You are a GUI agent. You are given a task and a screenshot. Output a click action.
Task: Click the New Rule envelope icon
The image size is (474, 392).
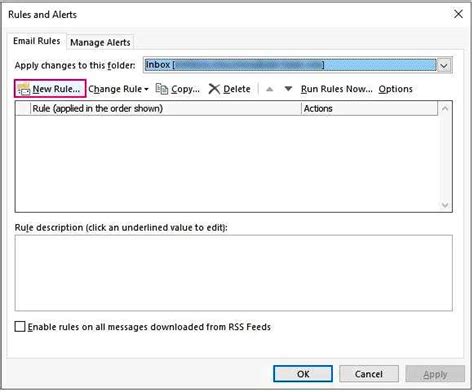point(24,89)
